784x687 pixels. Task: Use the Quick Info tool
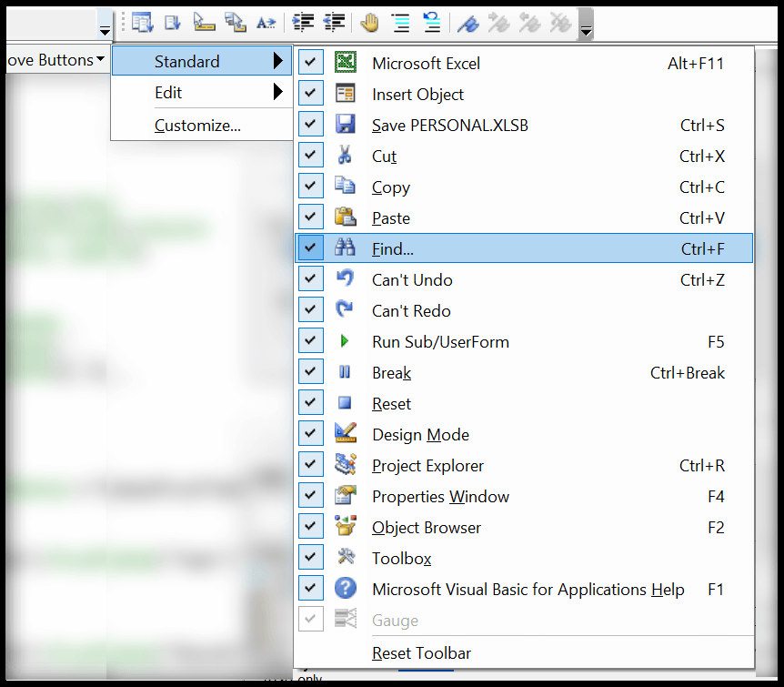[205, 22]
